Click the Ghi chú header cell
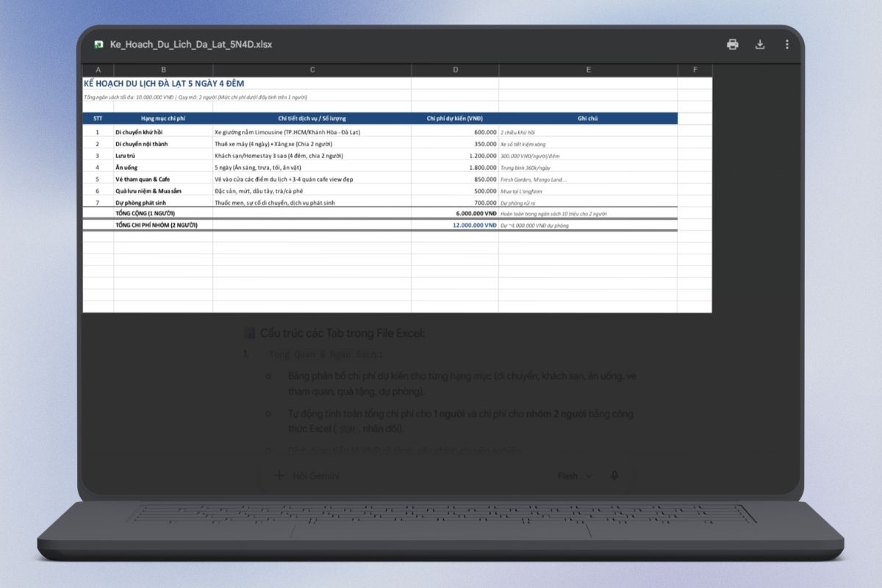 tap(588, 118)
